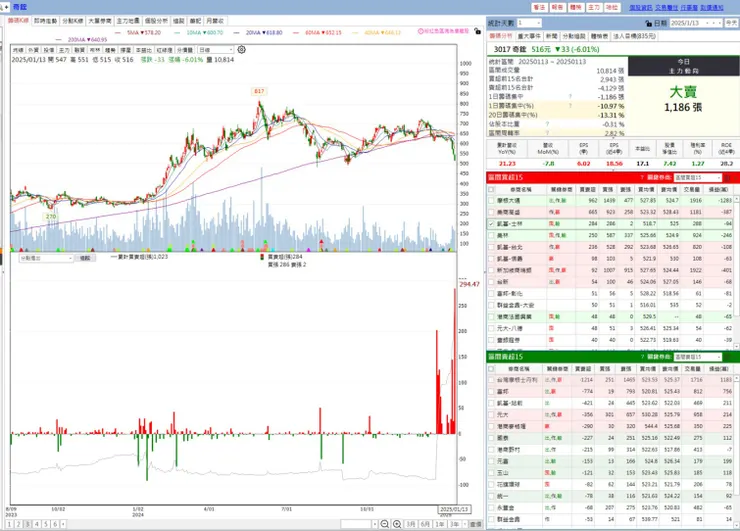Screen dimensions: 740x531
Task: Tick the checkbox for 凱基-台北 row
Action: pyautogui.click(x=491, y=247)
